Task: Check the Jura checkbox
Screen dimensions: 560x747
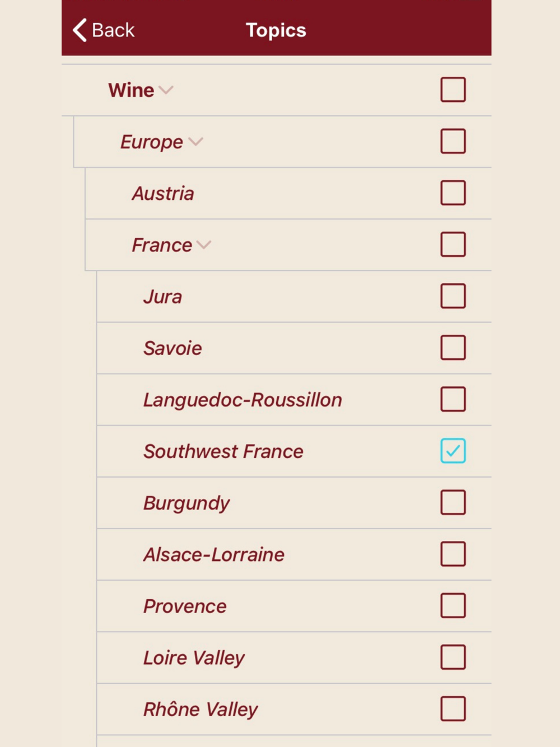Action: click(452, 296)
